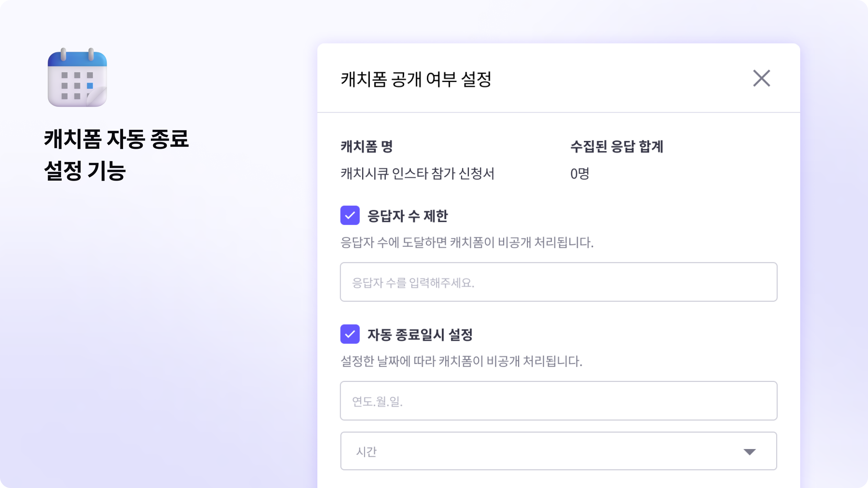Viewport: 868px width, 488px height.
Task: Click the 자동 종료일시 설정 label text
Action: point(420,335)
